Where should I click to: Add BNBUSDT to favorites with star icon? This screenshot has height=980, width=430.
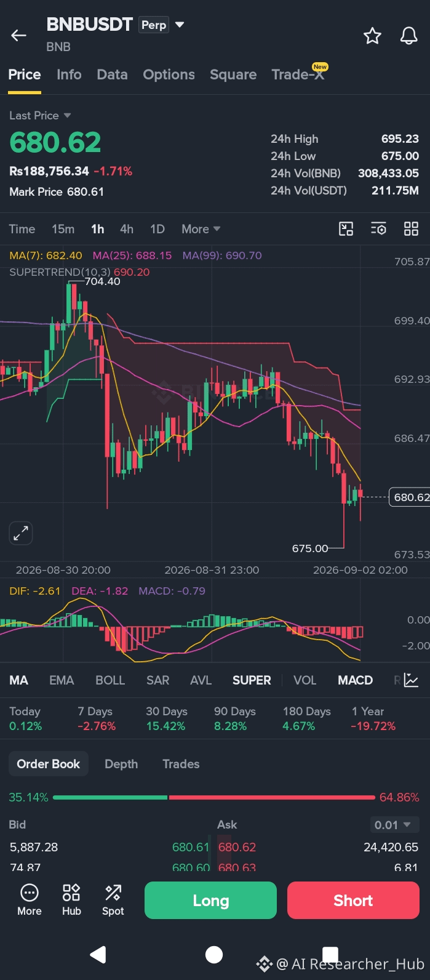pyautogui.click(x=372, y=36)
